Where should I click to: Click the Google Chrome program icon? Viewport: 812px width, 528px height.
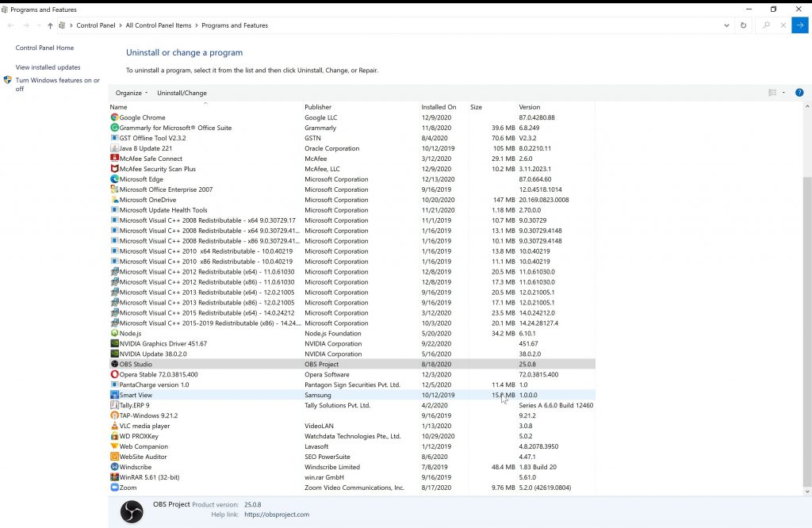(x=114, y=117)
